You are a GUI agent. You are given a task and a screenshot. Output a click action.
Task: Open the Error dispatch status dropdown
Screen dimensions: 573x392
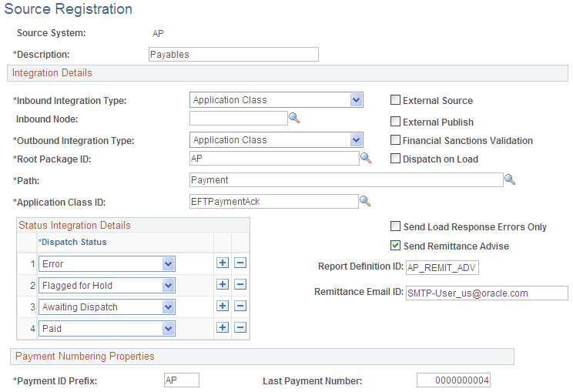[x=107, y=263]
